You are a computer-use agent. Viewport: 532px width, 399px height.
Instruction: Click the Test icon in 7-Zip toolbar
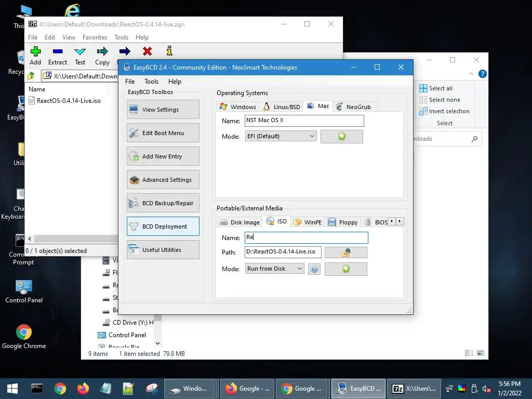point(80,51)
